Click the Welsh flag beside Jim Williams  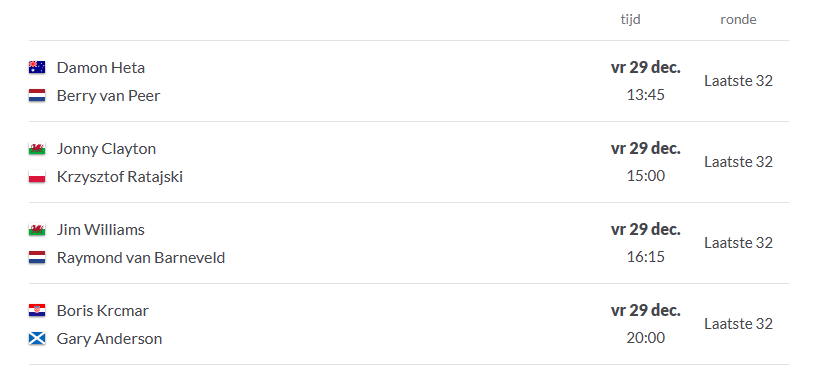[x=37, y=230]
